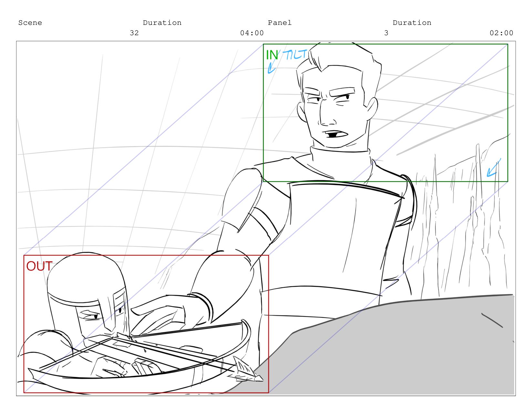Click the green 'IN' camera label
This screenshot has width=532, height=412.
click(272, 55)
